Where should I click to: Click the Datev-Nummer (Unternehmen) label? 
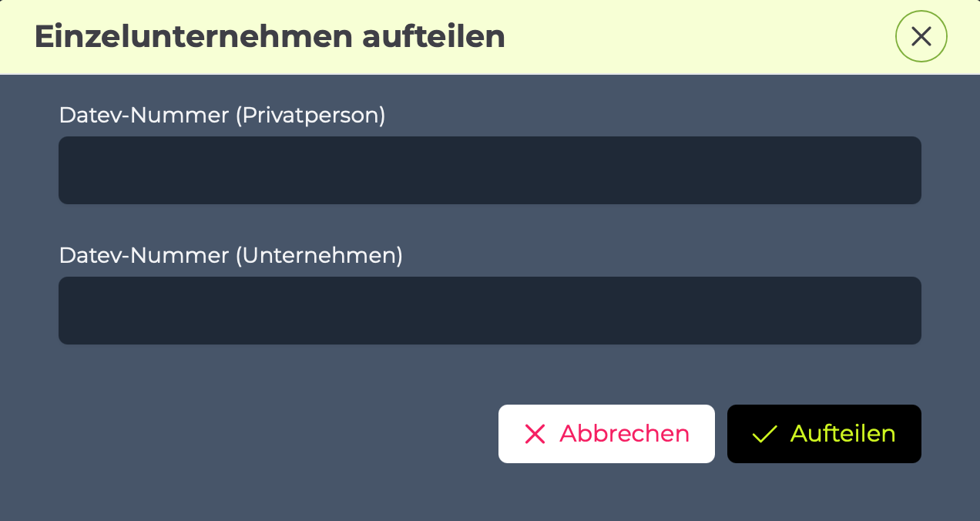[231, 256]
